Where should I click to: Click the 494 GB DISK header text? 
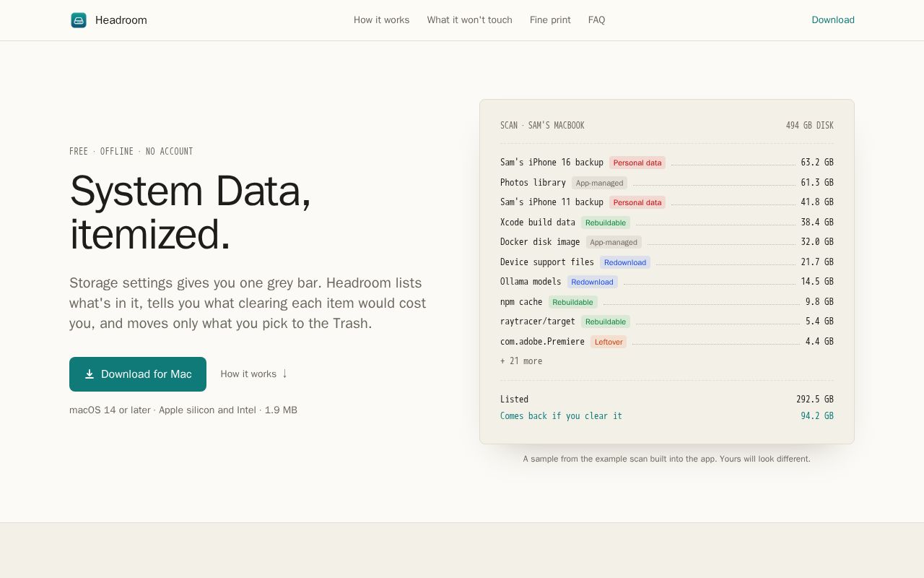pos(810,126)
